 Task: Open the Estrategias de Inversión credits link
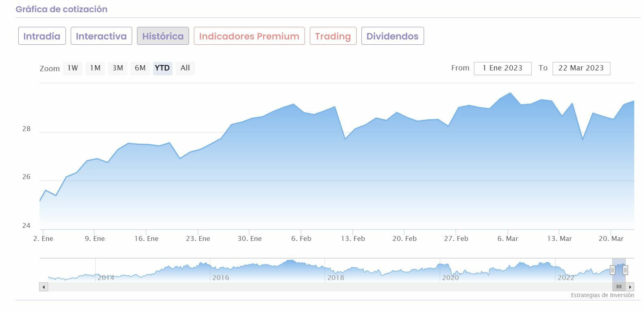tap(602, 295)
